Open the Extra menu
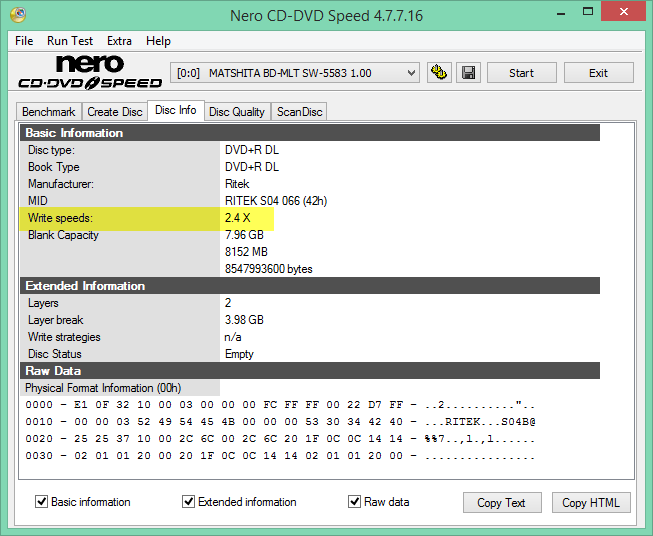The image size is (653, 536). pyautogui.click(x=119, y=41)
